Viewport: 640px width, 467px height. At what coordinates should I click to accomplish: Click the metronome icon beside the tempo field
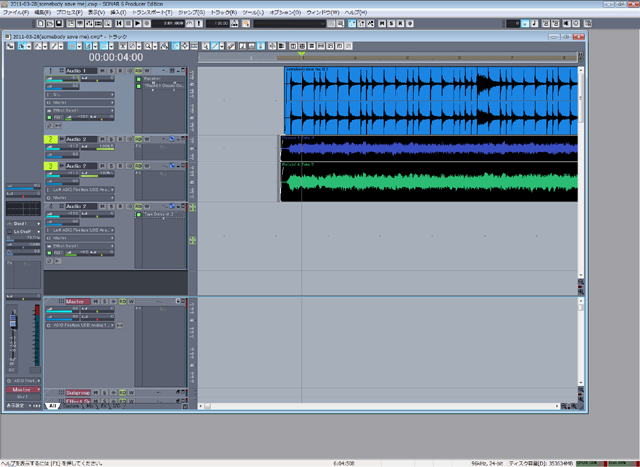coord(234,24)
